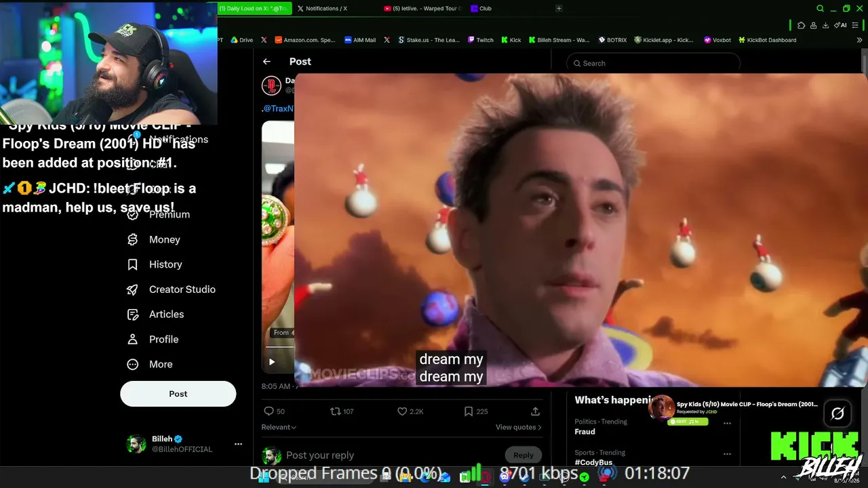Open the BOTRIX bookmark
Image resolution: width=868 pixels, height=488 pixels.
point(612,40)
